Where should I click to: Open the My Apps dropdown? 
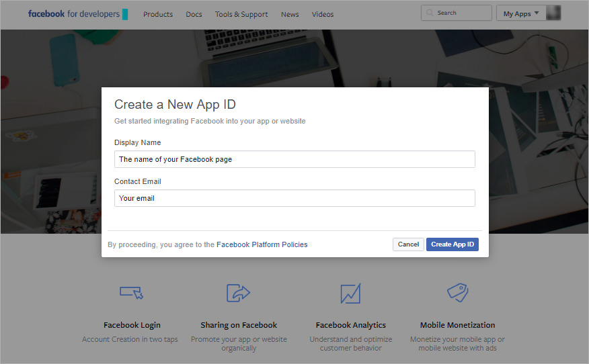point(521,13)
